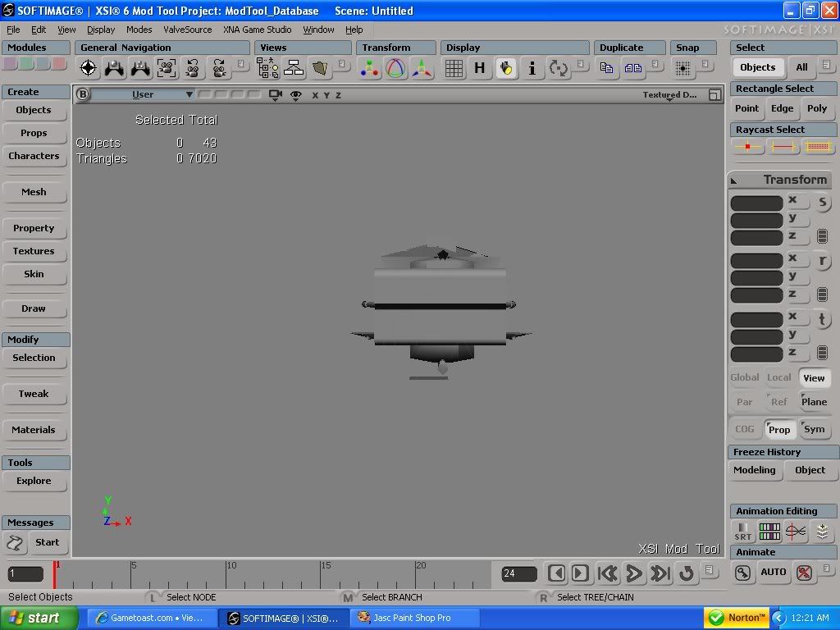Open the Schematic view icon
Viewport: 840px width, 630px height.
click(294, 68)
